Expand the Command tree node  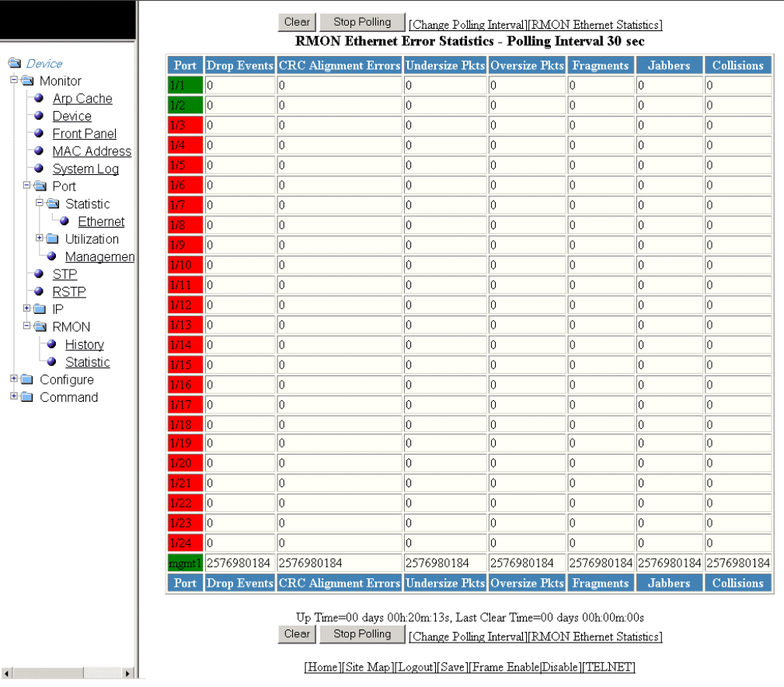pyautogui.click(x=14, y=396)
